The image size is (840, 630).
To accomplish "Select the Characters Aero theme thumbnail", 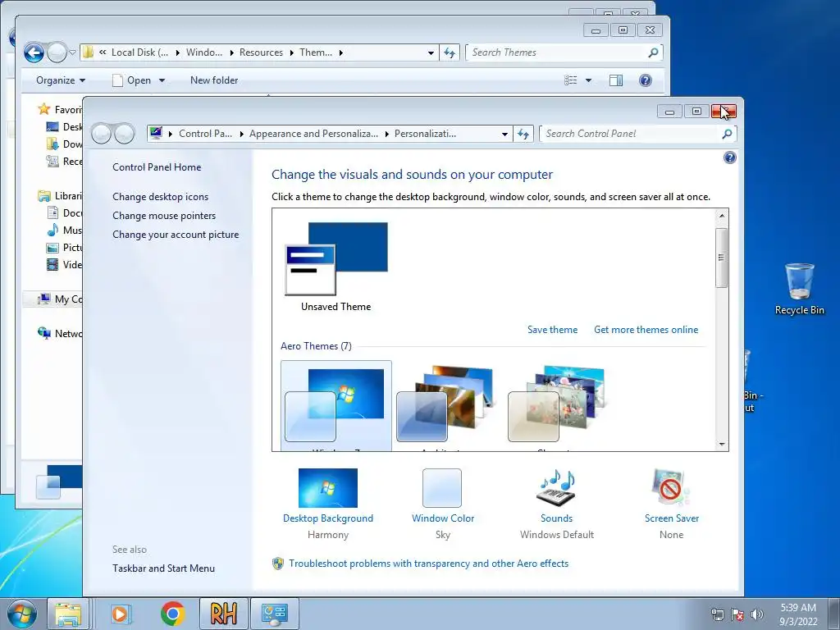I will [558, 405].
